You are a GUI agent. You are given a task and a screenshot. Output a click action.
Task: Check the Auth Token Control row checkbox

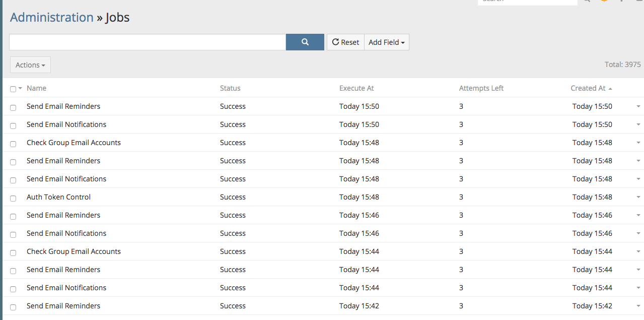[x=13, y=198]
